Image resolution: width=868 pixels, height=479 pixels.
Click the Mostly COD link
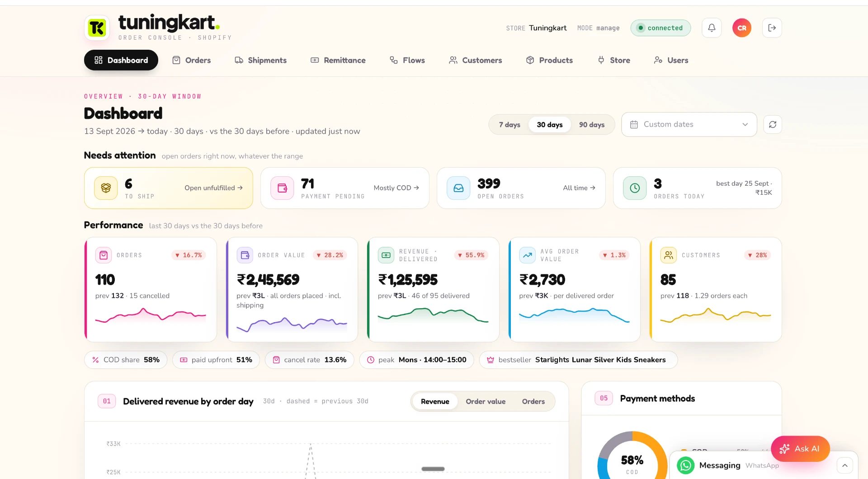(x=396, y=188)
